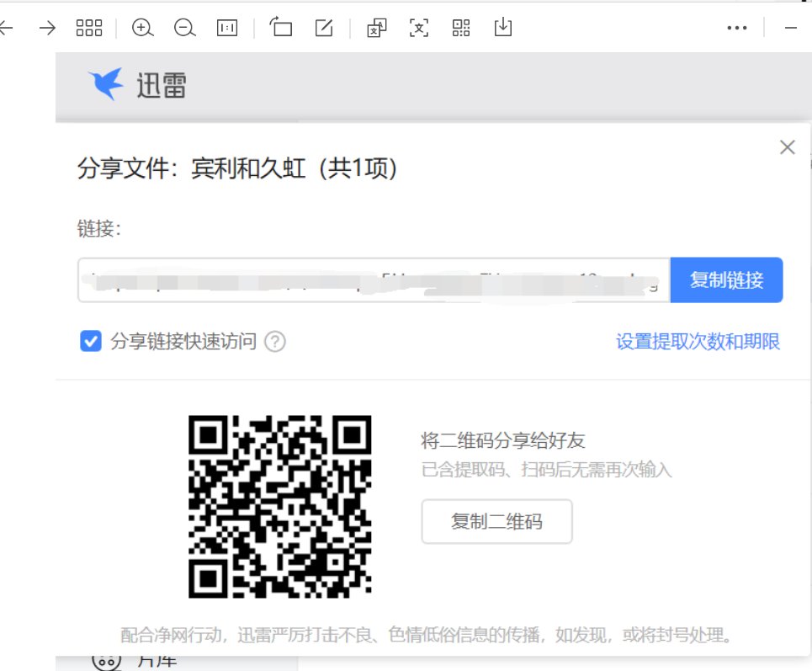Click the 复制二维码 button
The height and width of the screenshot is (671, 812).
coord(496,521)
